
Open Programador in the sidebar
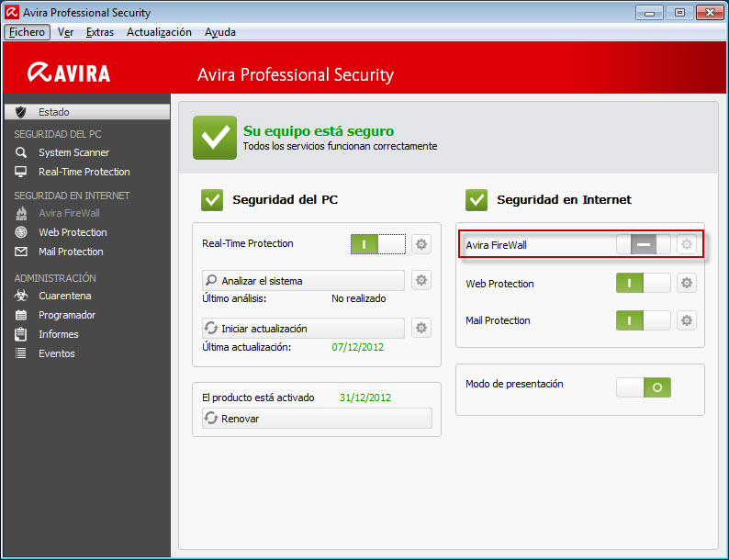(x=67, y=315)
